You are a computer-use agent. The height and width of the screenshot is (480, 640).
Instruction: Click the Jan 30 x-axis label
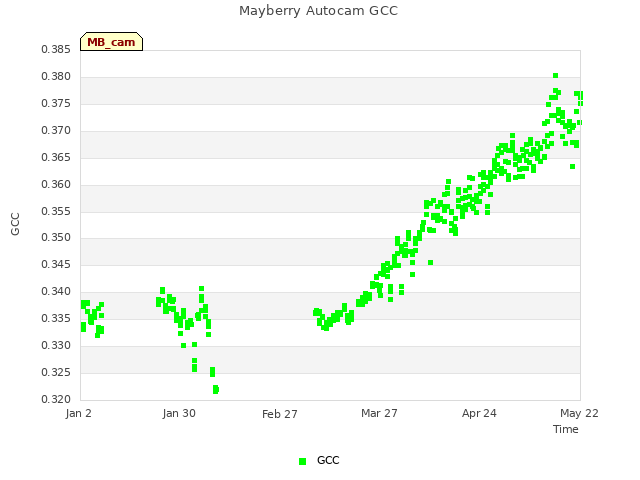coord(179,413)
